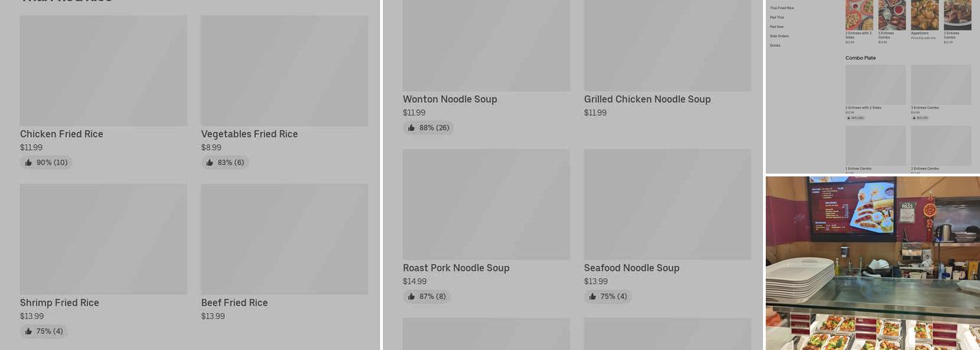Viewport: 980px width, 350px height.
Task: Click thumbs-up icon under Roast Pork Noodle Soup
Action: (x=412, y=297)
